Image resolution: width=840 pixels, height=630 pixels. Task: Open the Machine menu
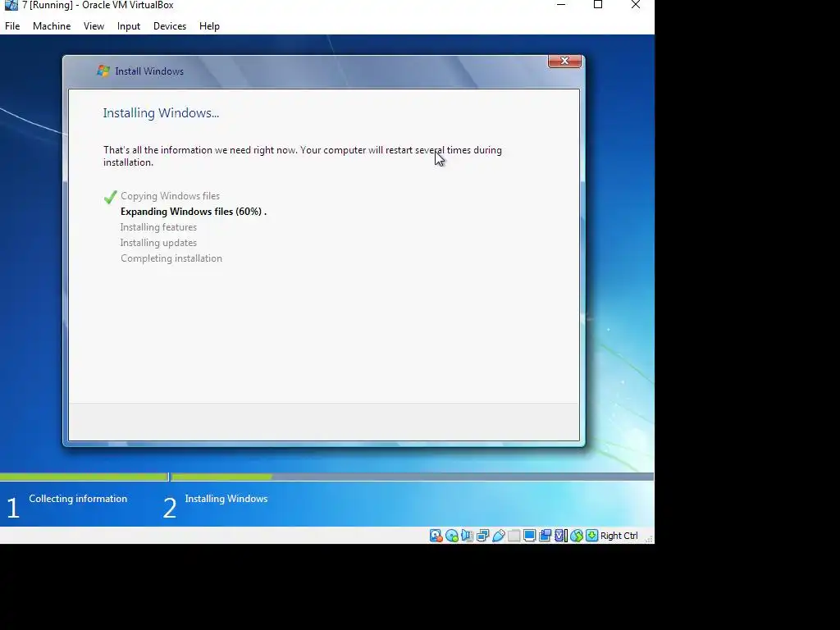point(52,26)
